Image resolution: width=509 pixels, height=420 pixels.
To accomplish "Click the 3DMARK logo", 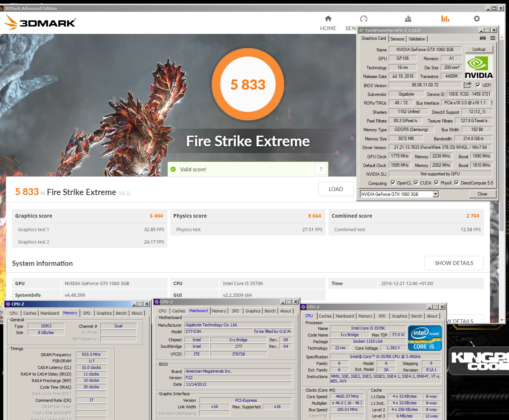I will click(x=40, y=22).
